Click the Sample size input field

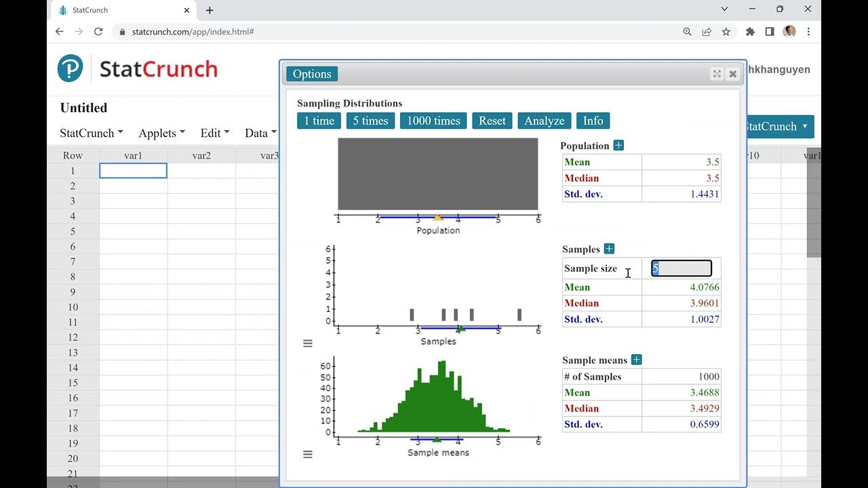point(682,268)
